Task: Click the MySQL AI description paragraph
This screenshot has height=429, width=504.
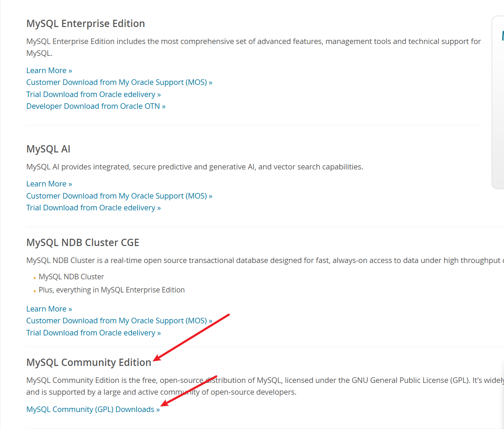Action: point(195,167)
